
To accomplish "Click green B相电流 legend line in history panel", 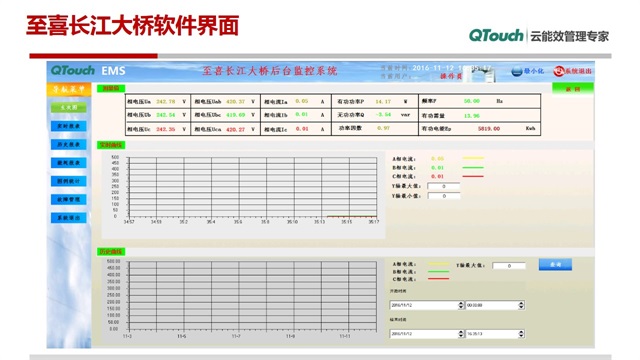I will 438,271.
